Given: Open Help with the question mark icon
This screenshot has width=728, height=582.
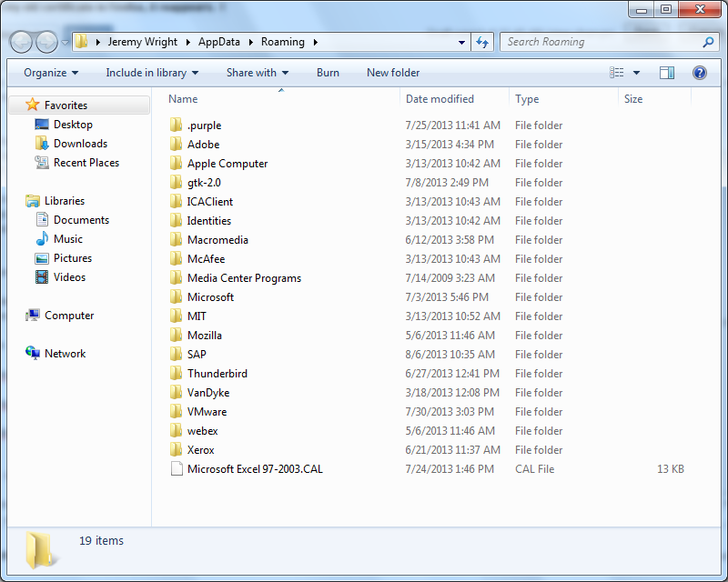Looking at the screenshot, I should [x=699, y=73].
